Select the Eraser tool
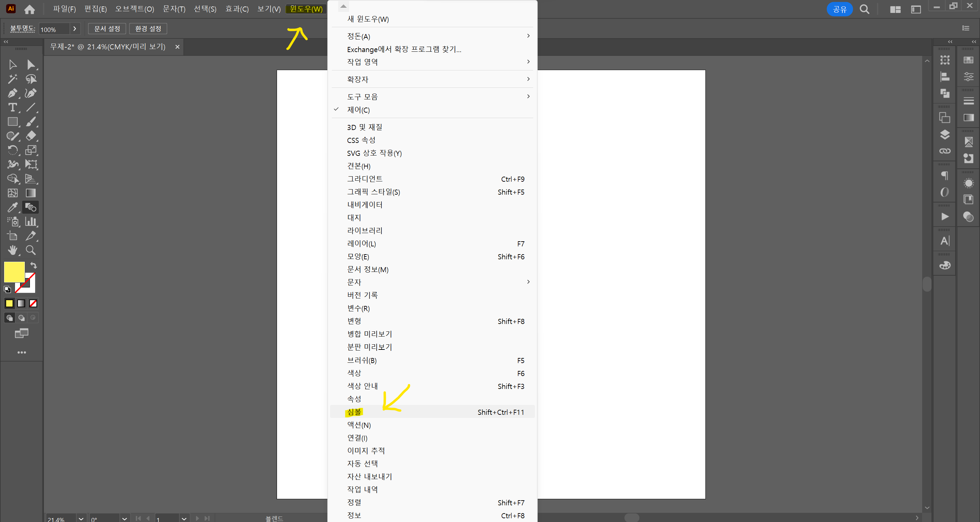Viewport: 980px width, 522px height. point(31,136)
